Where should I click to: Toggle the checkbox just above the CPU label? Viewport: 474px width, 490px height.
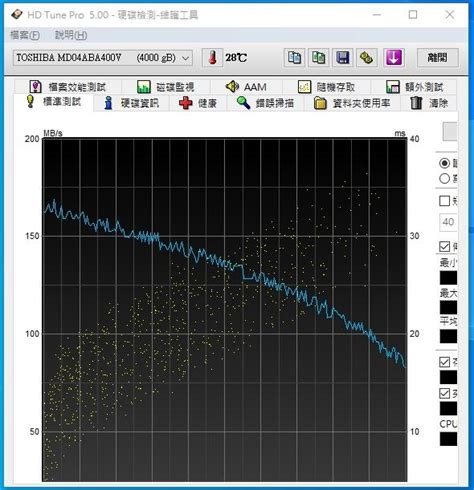pos(445,393)
